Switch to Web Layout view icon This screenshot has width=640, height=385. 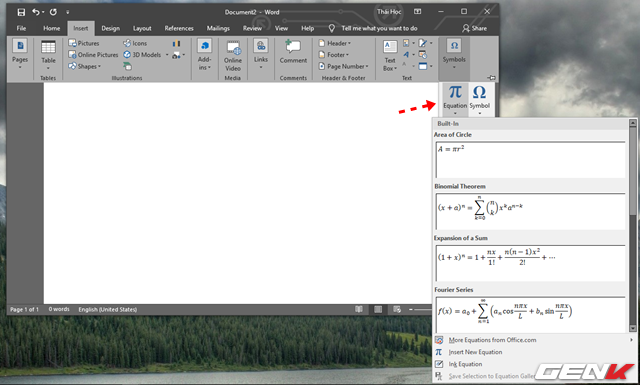coord(397,309)
